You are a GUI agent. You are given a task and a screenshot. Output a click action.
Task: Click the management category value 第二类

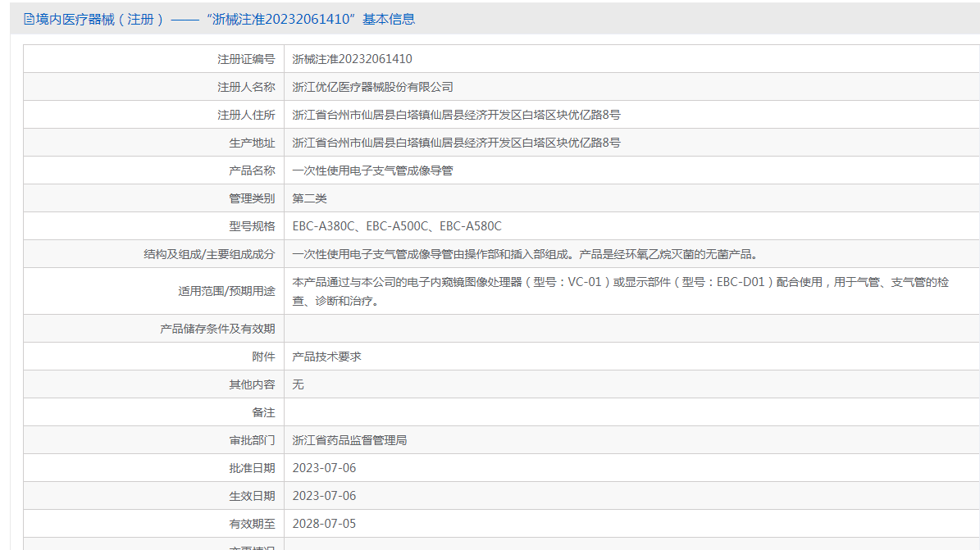pos(309,198)
